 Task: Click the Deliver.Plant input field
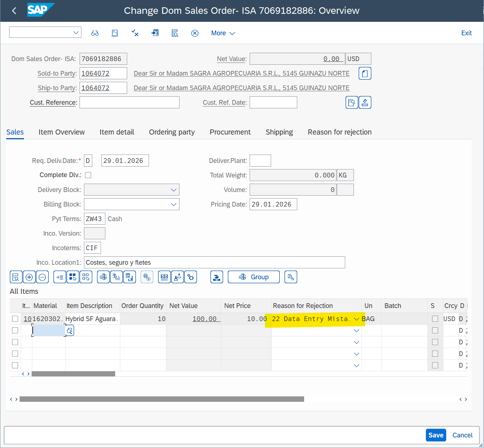pos(260,161)
